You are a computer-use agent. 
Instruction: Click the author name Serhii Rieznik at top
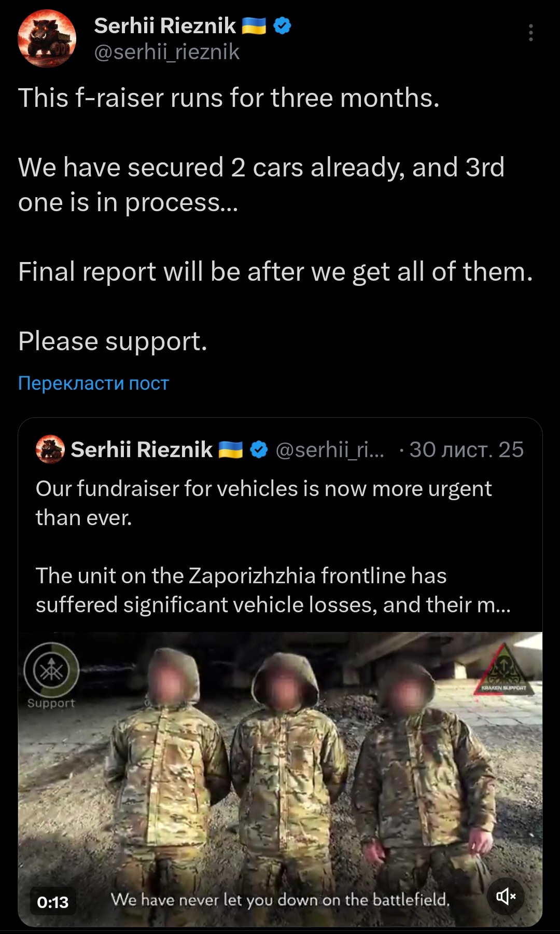[x=165, y=25]
